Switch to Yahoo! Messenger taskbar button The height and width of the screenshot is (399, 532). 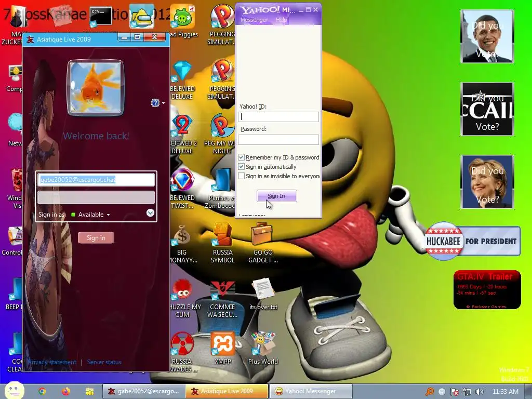tap(311, 391)
